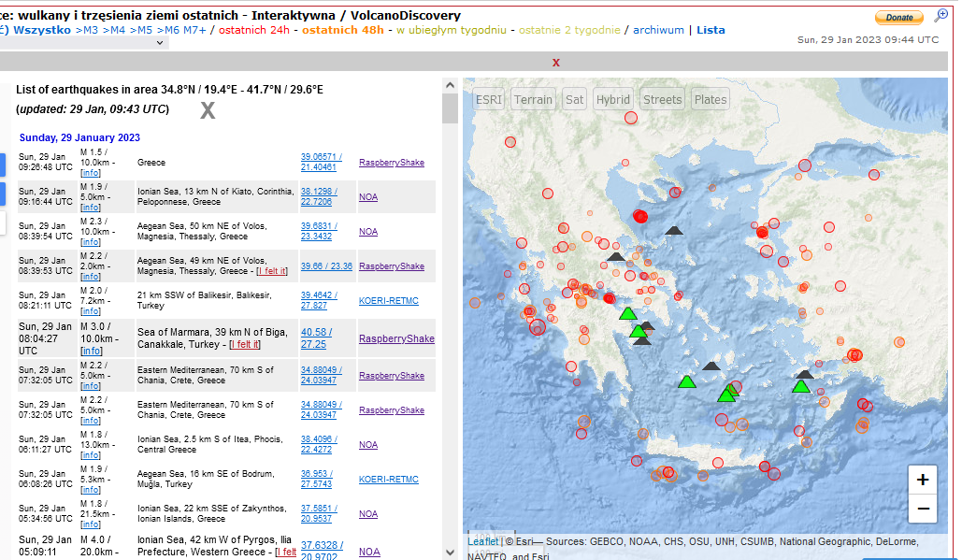The image size is (962, 560).
Task: Click the green volcano triangle west of Athens
Action: (628, 314)
